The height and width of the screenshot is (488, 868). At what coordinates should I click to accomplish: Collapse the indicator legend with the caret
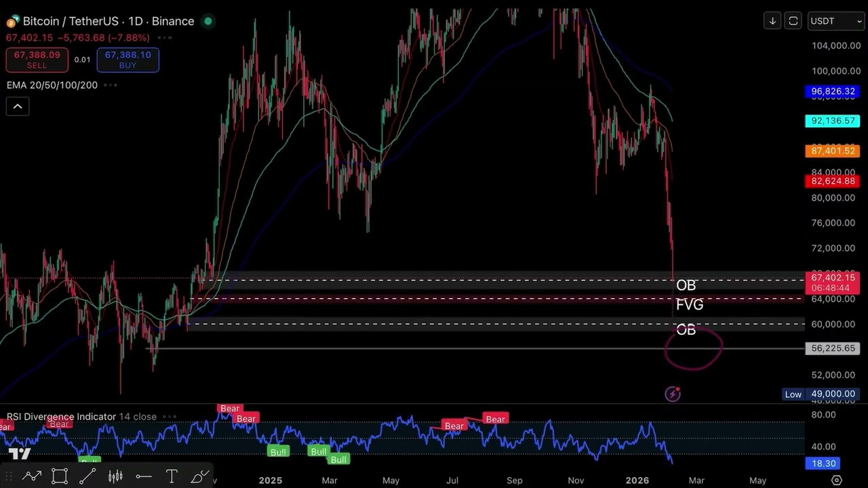pos(18,106)
